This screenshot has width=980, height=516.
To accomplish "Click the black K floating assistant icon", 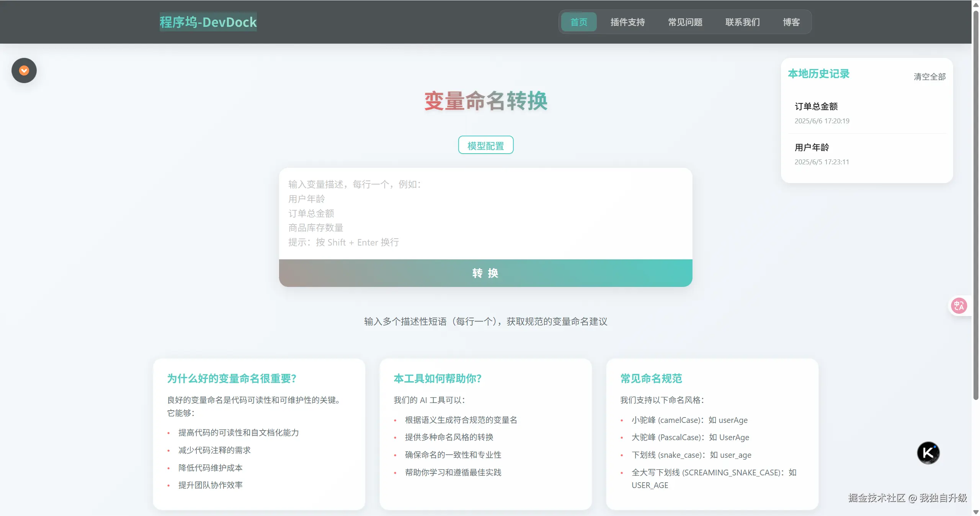I will coord(928,453).
